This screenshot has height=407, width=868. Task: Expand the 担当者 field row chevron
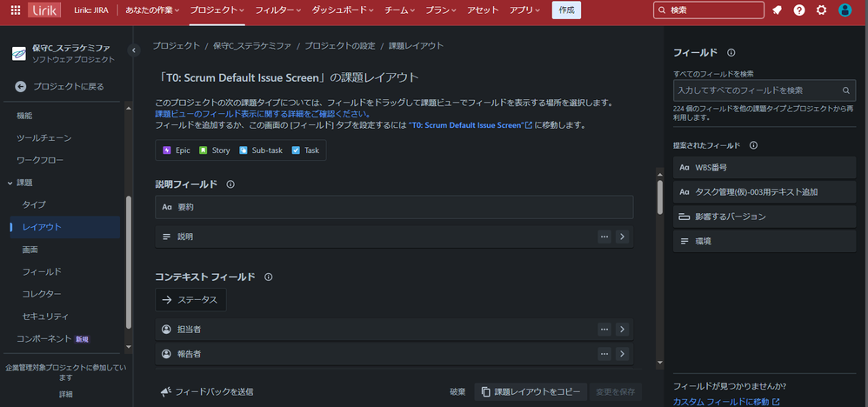[x=622, y=330]
